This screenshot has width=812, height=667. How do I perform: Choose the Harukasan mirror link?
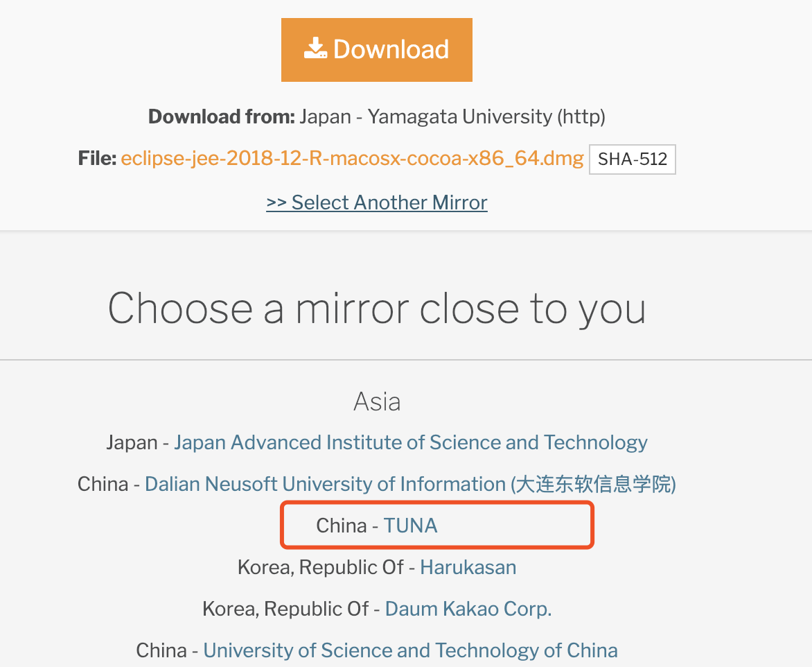pos(468,567)
